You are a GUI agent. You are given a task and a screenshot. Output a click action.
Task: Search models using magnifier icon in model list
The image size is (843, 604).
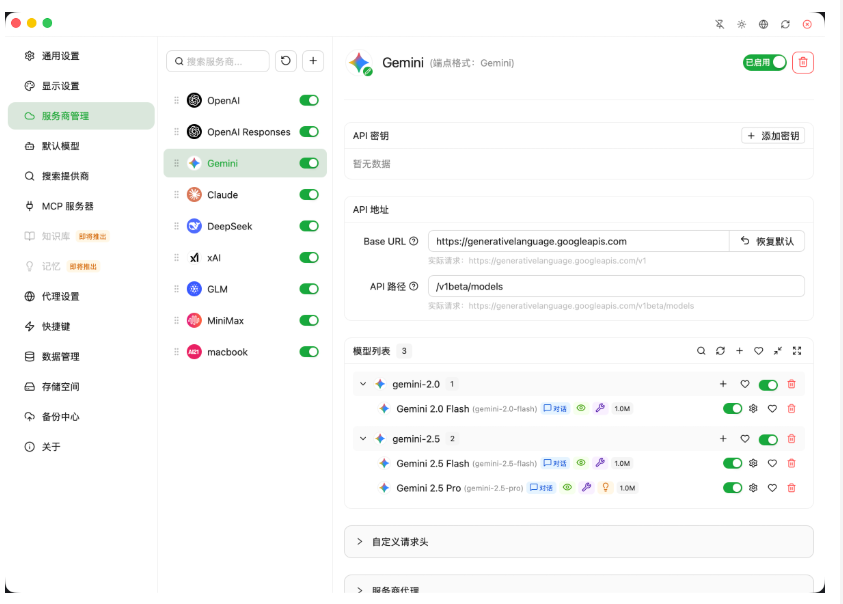(x=701, y=351)
